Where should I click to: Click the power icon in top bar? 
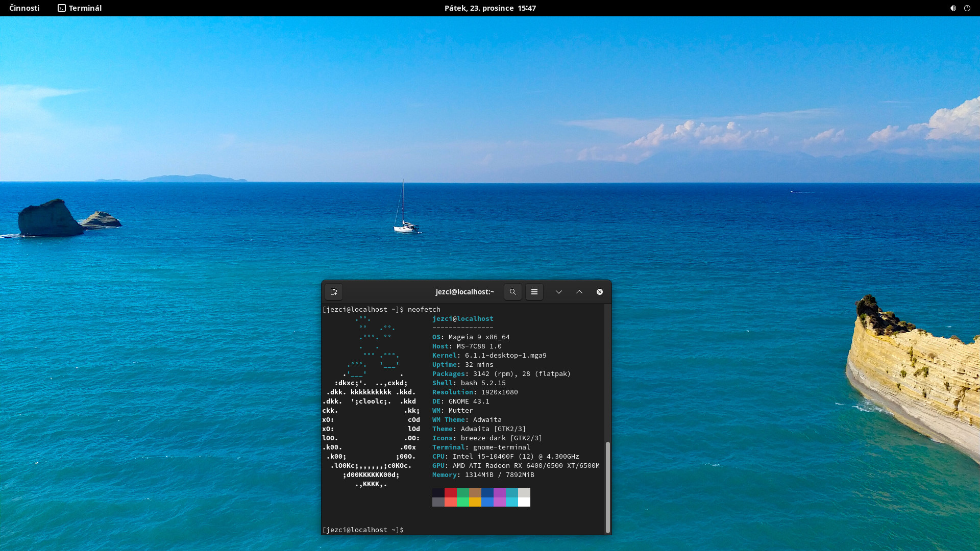(x=967, y=8)
